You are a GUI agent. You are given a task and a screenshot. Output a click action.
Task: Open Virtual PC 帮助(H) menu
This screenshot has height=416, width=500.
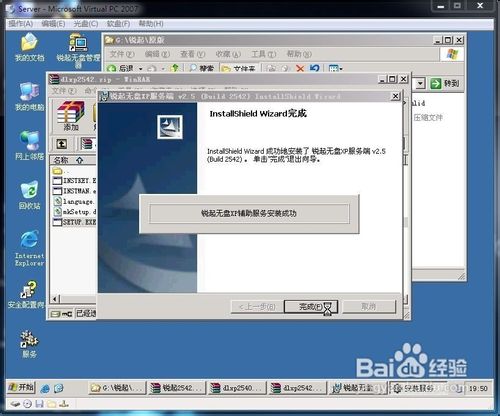click(151, 24)
